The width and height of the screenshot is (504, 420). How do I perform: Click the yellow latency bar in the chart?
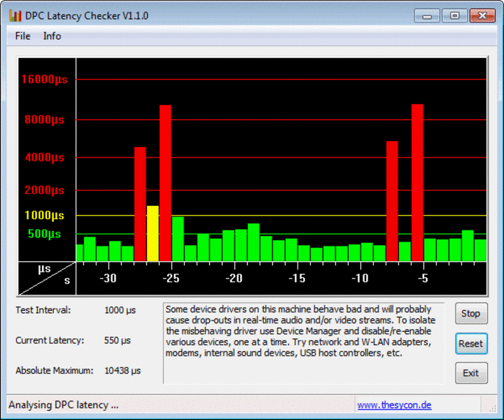pyautogui.click(x=153, y=233)
